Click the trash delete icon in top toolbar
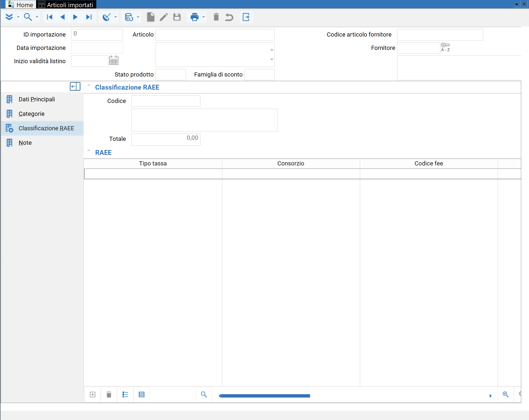This screenshot has height=420, width=529. (216, 17)
